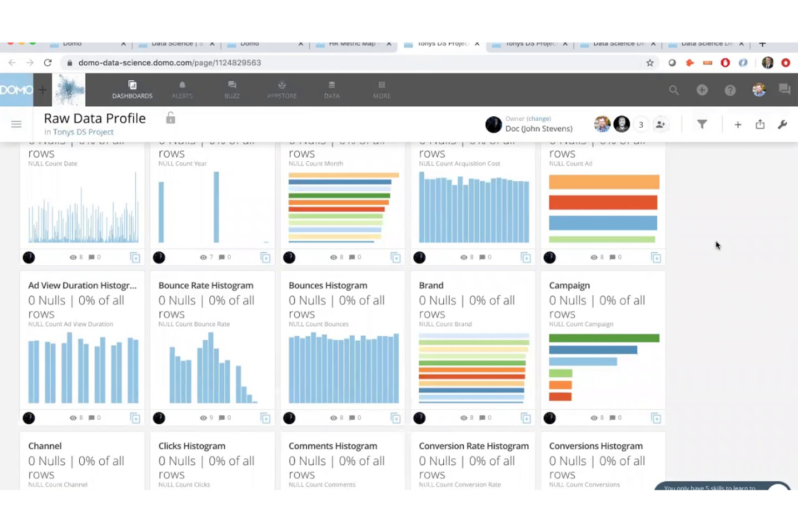
Task: Share the Raw Data Profile page
Action: pos(760,124)
